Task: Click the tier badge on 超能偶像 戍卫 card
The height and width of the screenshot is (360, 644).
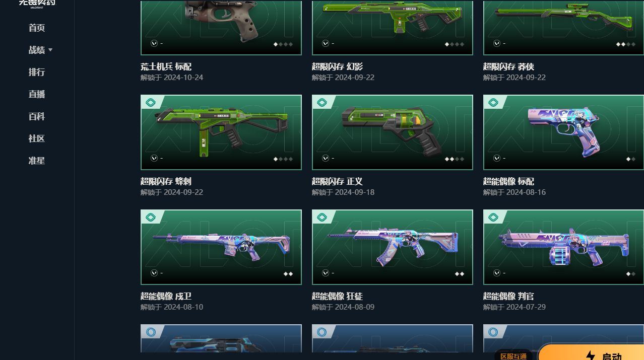Action: click(150, 218)
